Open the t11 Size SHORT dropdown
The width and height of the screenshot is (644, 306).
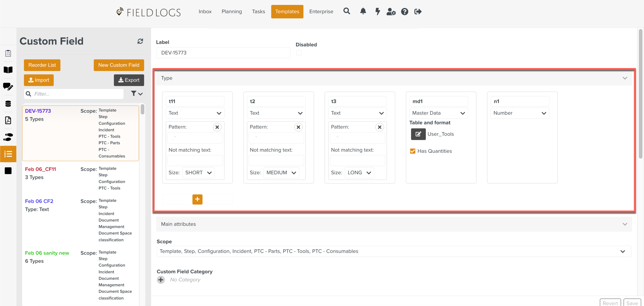(198, 173)
